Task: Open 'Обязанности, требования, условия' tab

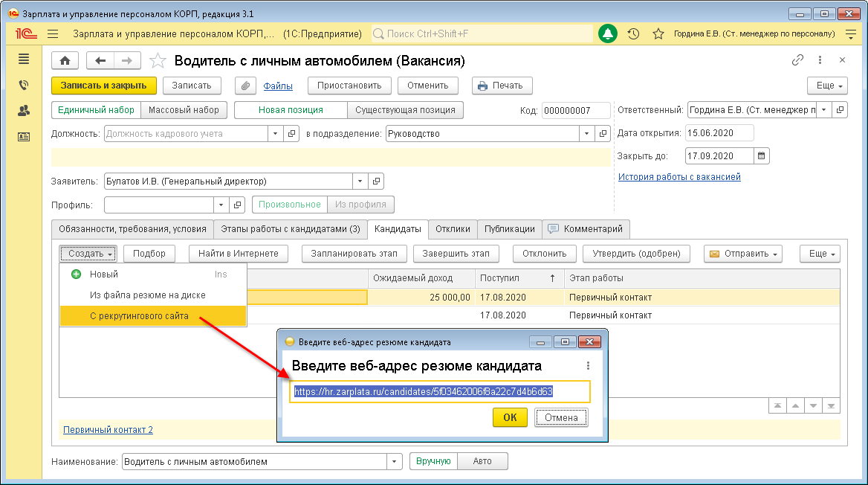Action: click(132, 229)
